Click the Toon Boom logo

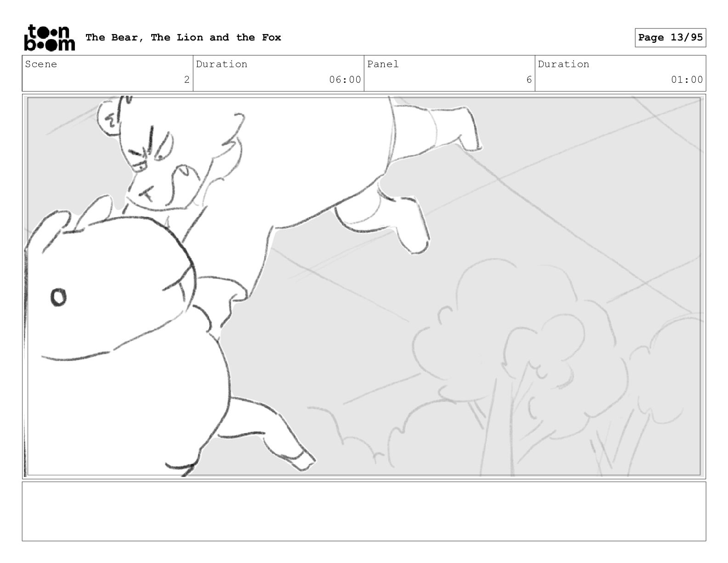click(x=49, y=38)
